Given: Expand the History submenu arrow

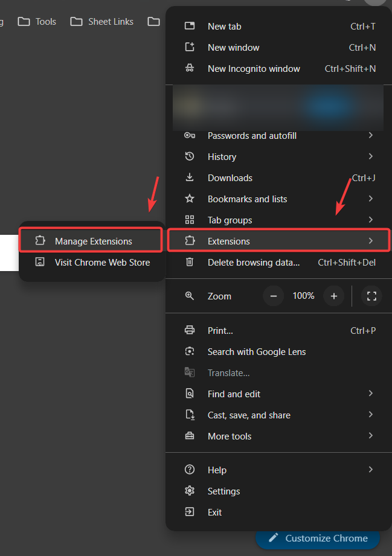Looking at the screenshot, I should point(371,156).
